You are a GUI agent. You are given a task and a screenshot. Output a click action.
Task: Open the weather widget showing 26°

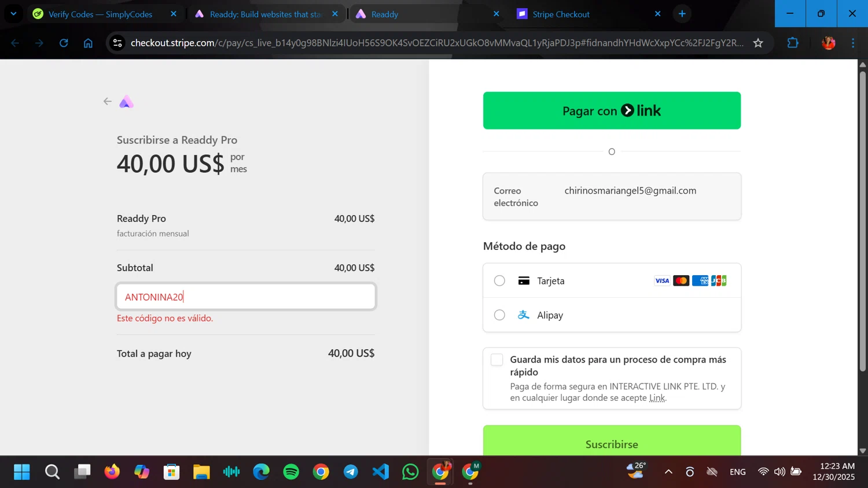[x=637, y=471]
